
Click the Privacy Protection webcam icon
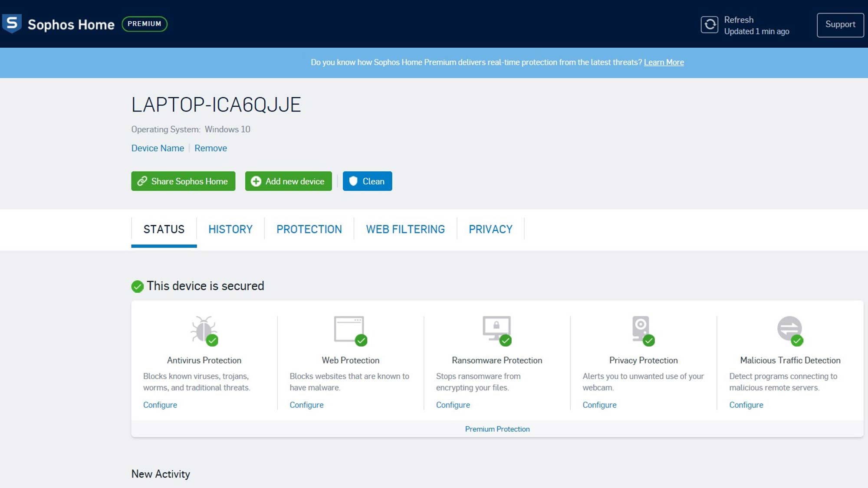643,331
